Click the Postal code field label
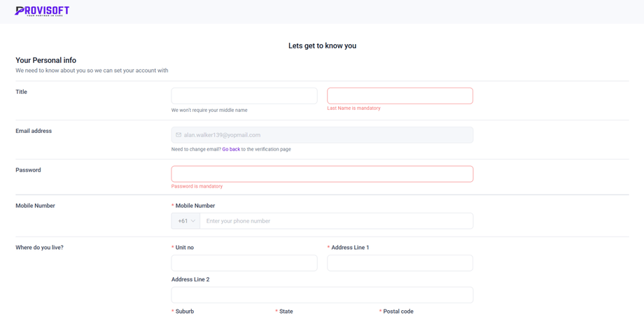The width and height of the screenshot is (644, 315). pos(398,311)
